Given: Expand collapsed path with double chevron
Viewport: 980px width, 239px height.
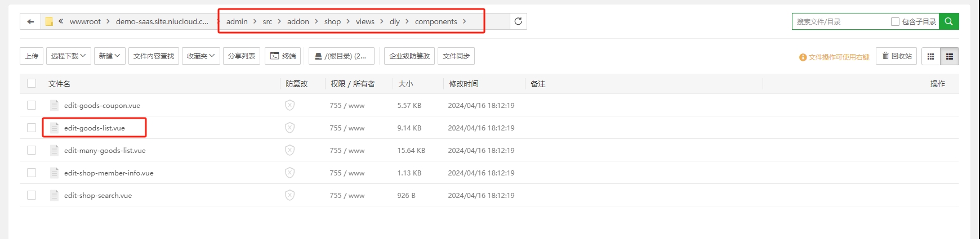Looking at the screenshot, I should [x=61, y=21].
